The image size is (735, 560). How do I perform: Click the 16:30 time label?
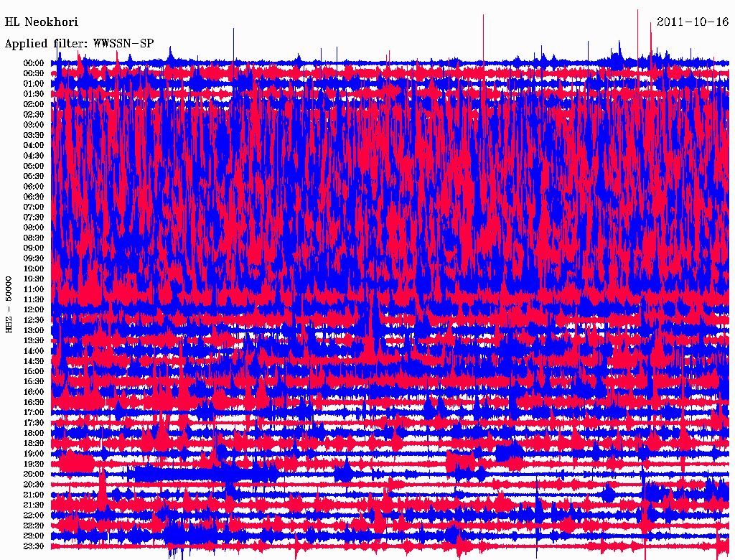click(x=34, y=402)
